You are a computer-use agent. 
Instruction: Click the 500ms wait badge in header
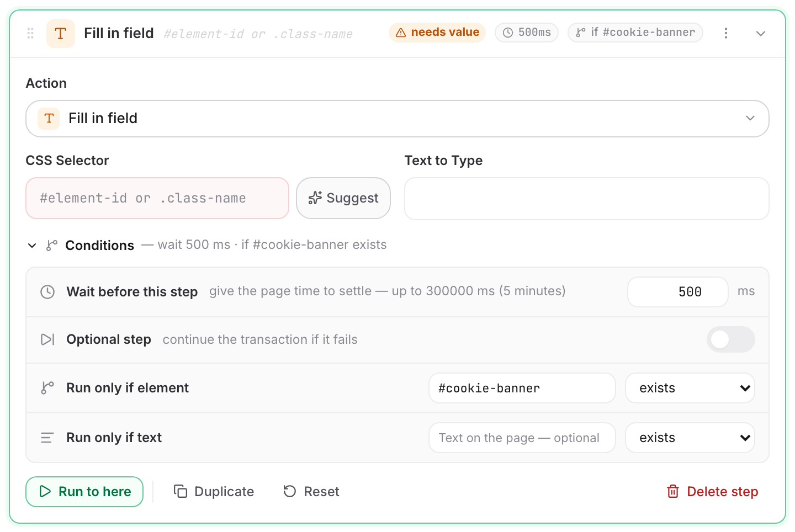tap(527, 33)
